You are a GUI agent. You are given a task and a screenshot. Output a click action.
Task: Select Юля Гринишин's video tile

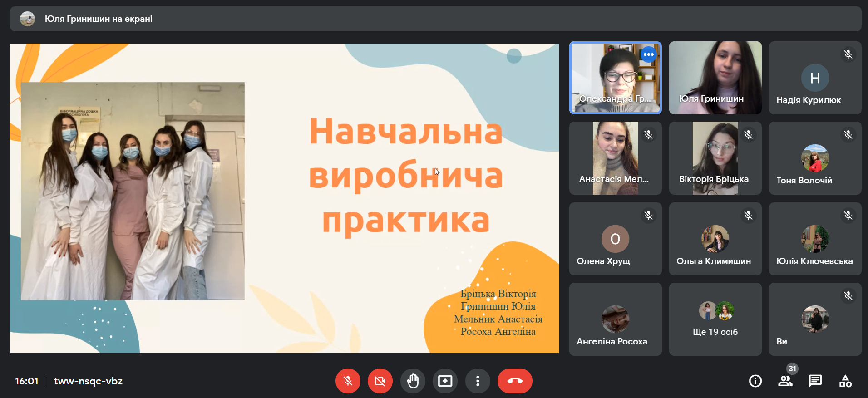tap(715, 78)
